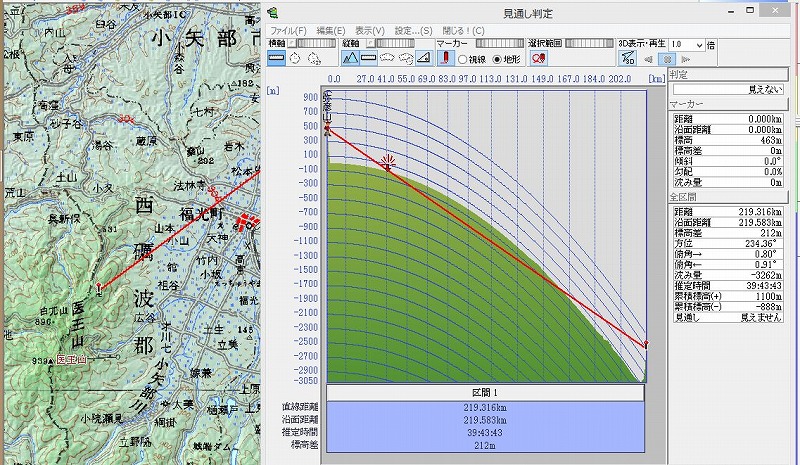Click the red burst marker on the profile line
The width and height of the screenshot is (800, 465).
tap(388, 160)
